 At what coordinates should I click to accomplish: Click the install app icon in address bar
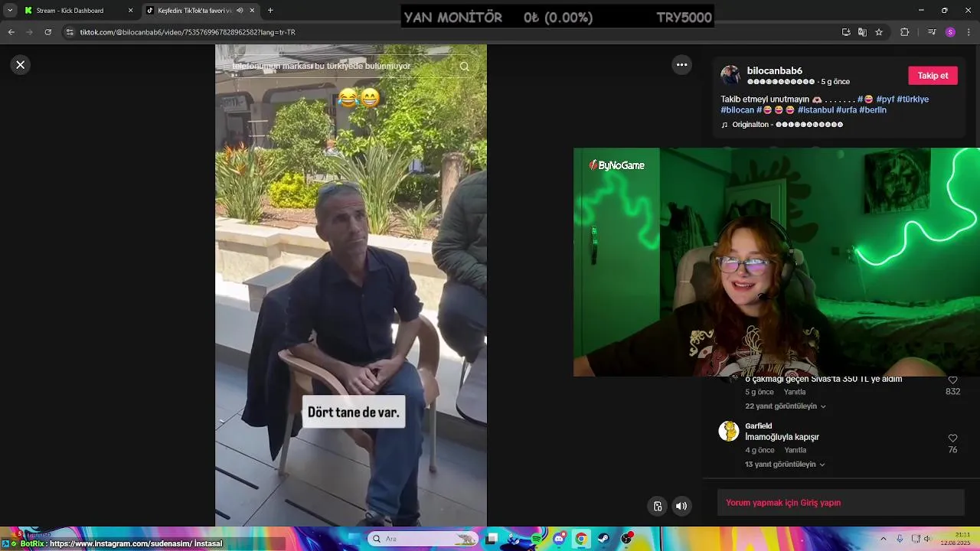pyautogui.click(x=846, y=32)
